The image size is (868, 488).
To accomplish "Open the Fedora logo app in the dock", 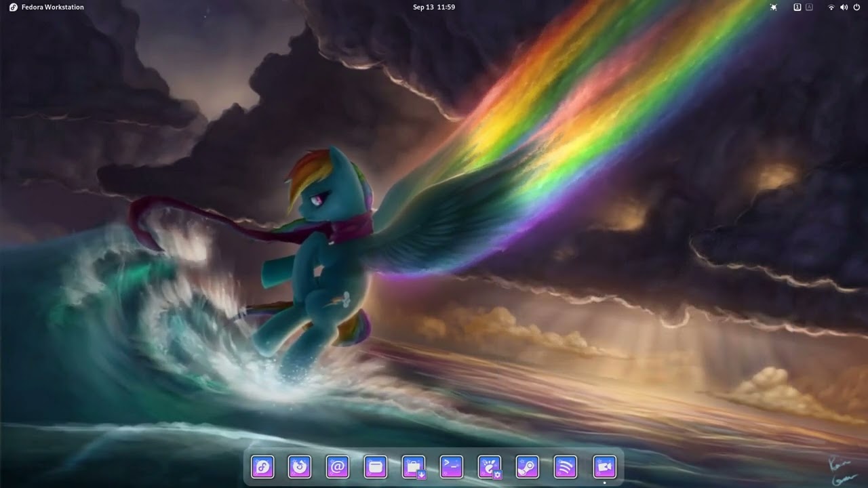I will click(x=262, y=466).
